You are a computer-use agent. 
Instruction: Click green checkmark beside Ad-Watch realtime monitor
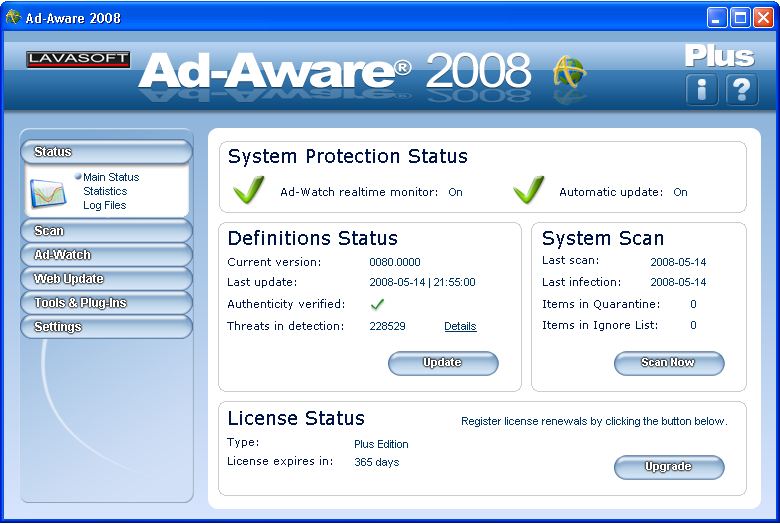tap(248, 190)
